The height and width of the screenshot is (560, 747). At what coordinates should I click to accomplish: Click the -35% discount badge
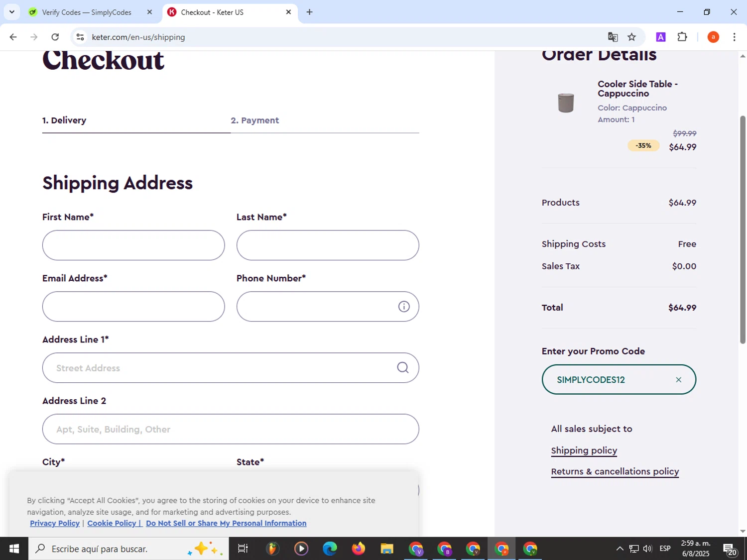[643, 146]
